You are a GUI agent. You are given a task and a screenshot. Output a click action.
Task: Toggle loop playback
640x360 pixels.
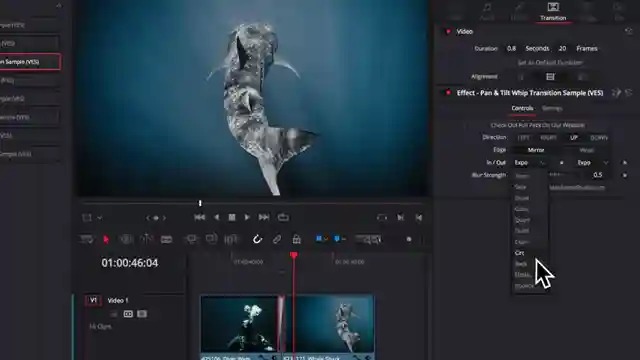tap(283, 218)
